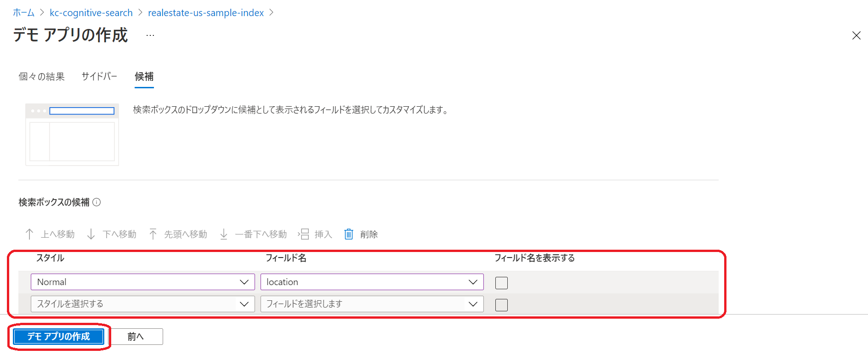The image size is (868, 355).
Task: Select the 先頭へ移動 (move to top) icon
Action: pyautogui.click(x=153, y=234)
